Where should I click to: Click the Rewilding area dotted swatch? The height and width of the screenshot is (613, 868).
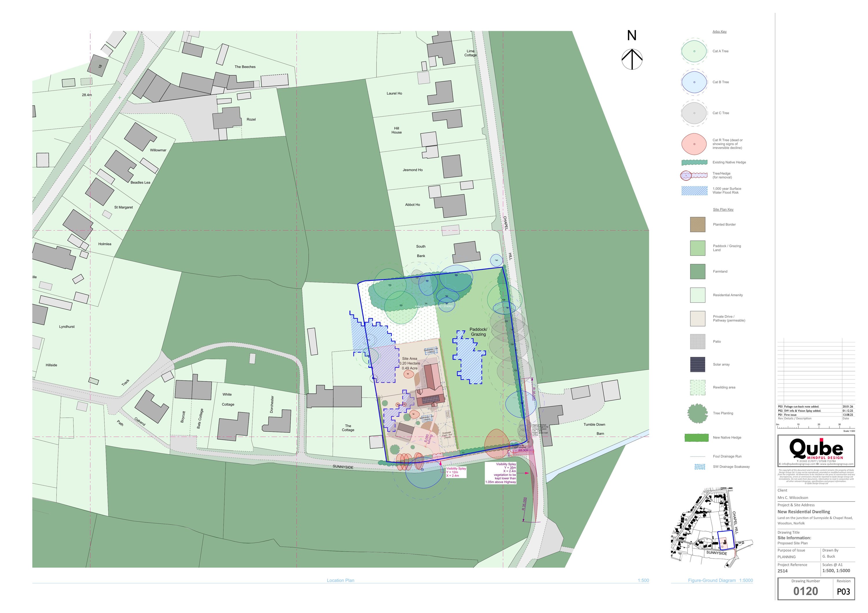[698, 388]
